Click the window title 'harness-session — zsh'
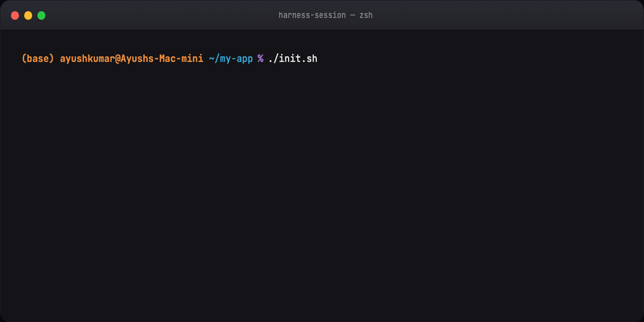 [325, 15]
